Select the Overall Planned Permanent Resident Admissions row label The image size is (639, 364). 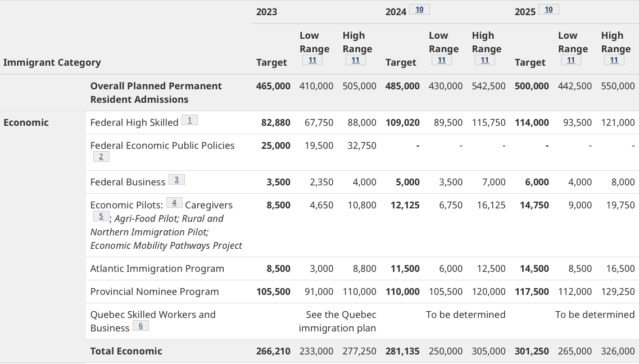tap(156, 93)
